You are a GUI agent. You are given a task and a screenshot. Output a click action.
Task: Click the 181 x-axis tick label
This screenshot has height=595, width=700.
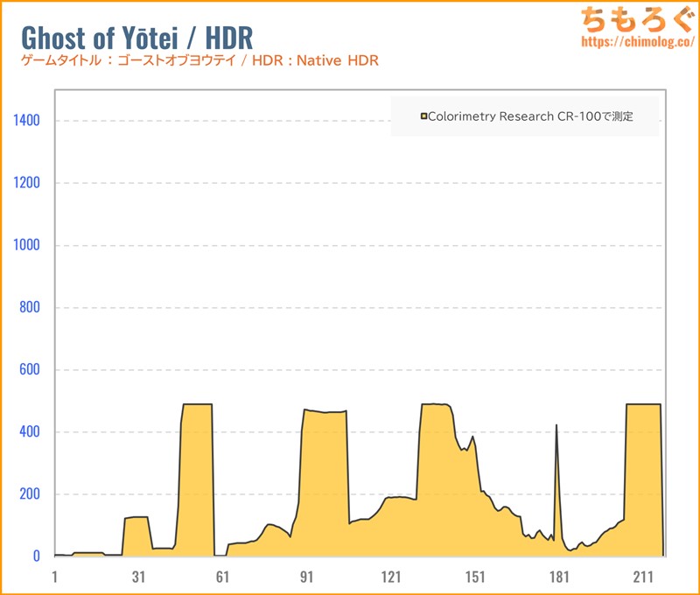559,577
